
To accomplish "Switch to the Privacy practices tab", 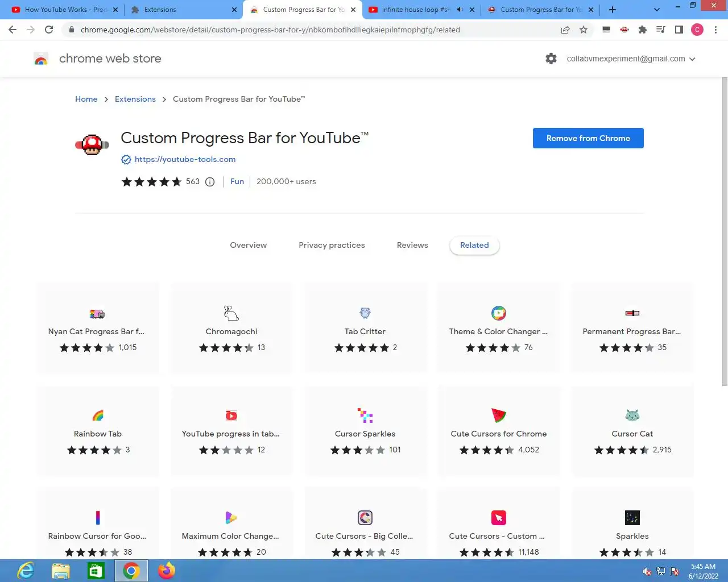I will coord(332,246).
